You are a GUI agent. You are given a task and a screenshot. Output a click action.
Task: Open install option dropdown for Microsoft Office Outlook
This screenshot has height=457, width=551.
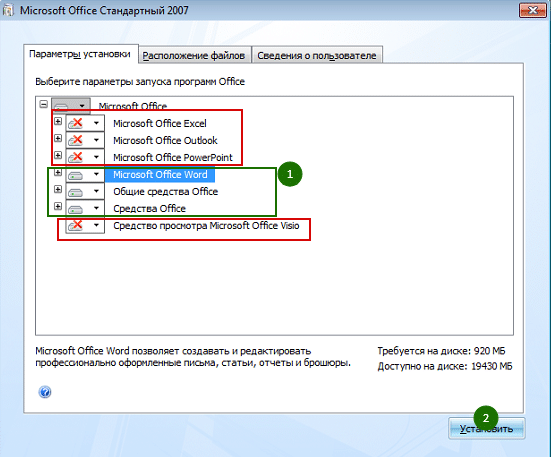(85, 140)
